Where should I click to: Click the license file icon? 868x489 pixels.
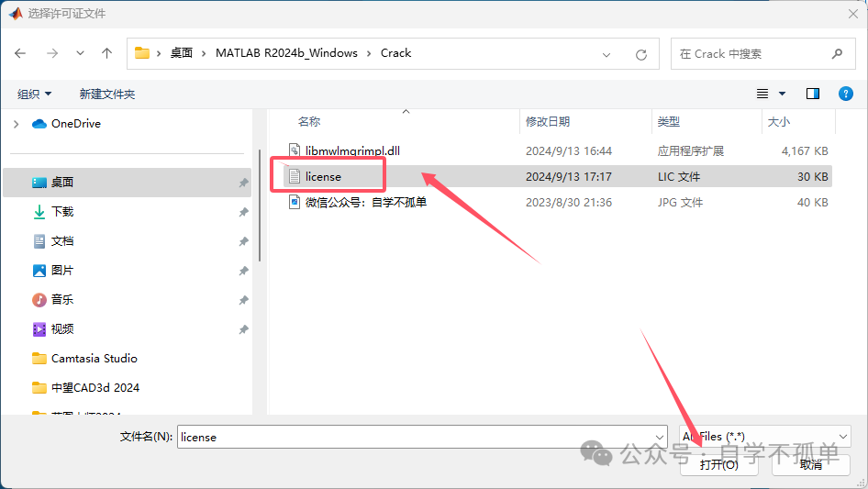tap(295, 176)
